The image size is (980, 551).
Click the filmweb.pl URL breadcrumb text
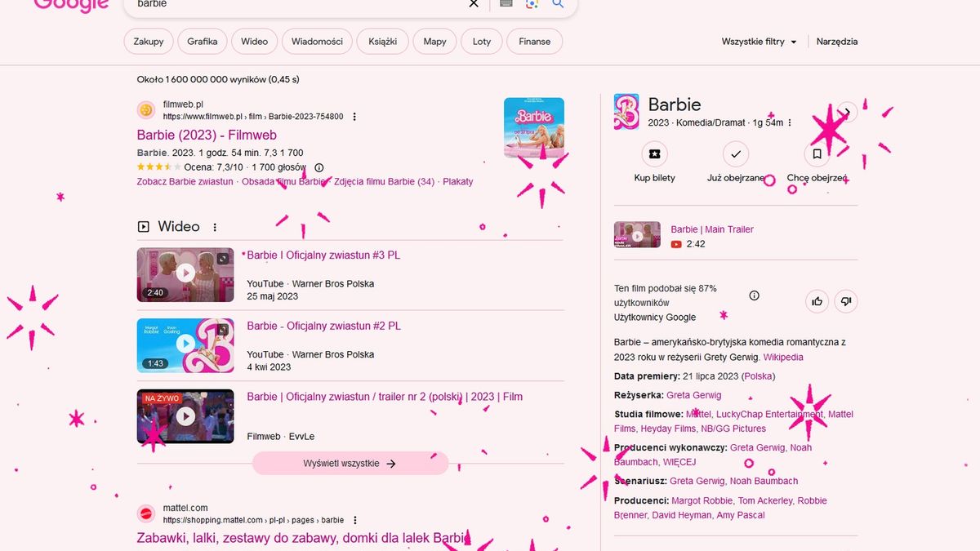253,117
